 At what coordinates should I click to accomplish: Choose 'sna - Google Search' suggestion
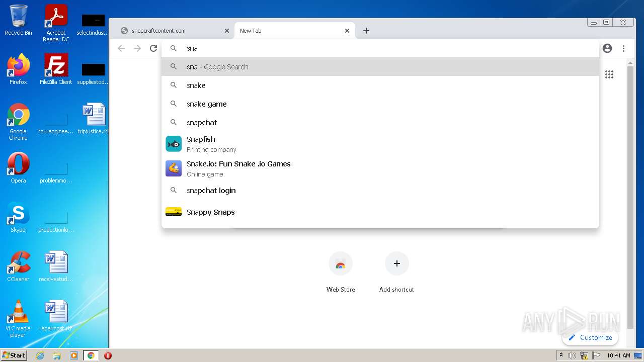[380, 67]
